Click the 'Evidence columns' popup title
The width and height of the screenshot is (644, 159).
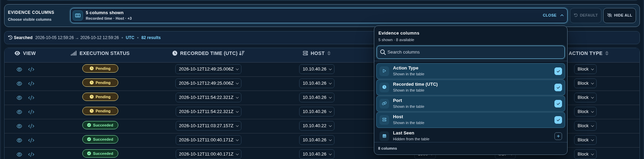[399, 33]
